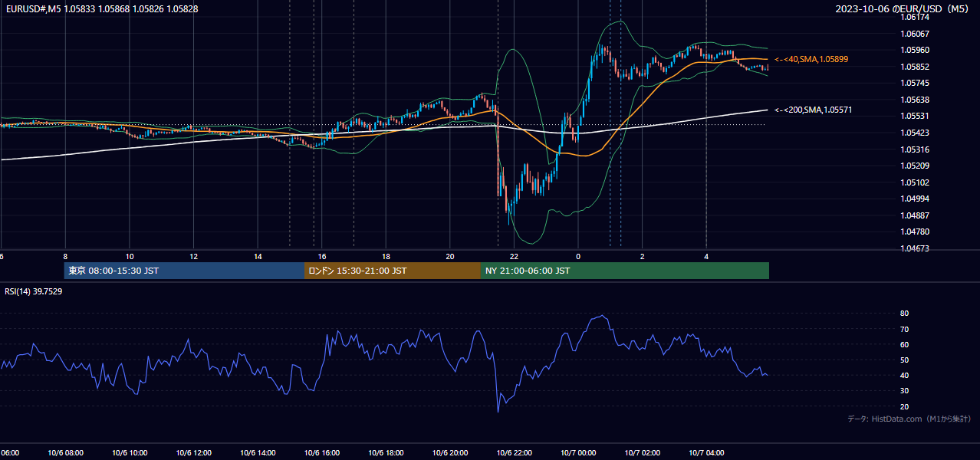Click the 10/6 20:00 date label

(x=450, y=453)
